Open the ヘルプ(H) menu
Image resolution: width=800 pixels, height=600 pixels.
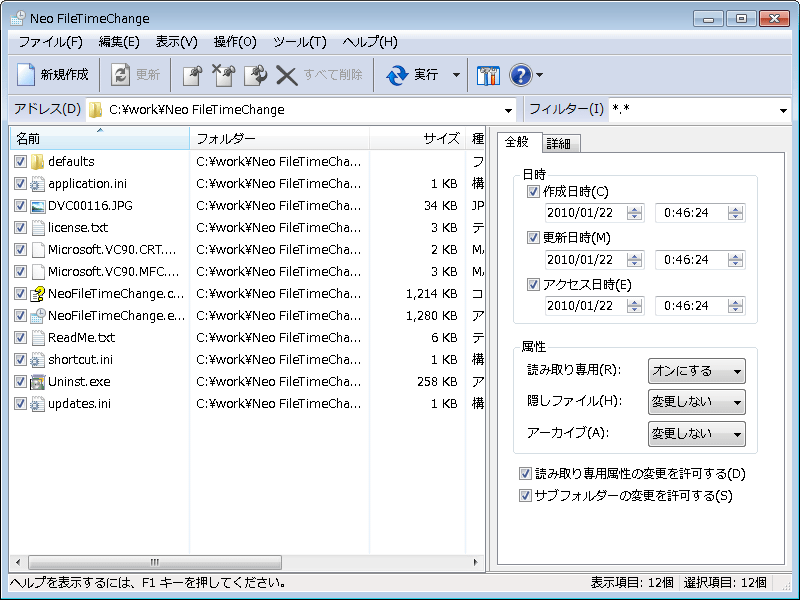coord(370,42)
